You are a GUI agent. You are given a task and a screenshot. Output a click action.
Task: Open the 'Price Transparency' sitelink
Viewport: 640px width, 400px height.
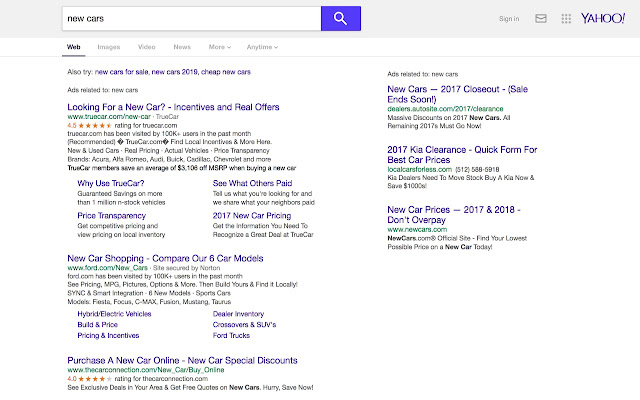click(111, 216)
